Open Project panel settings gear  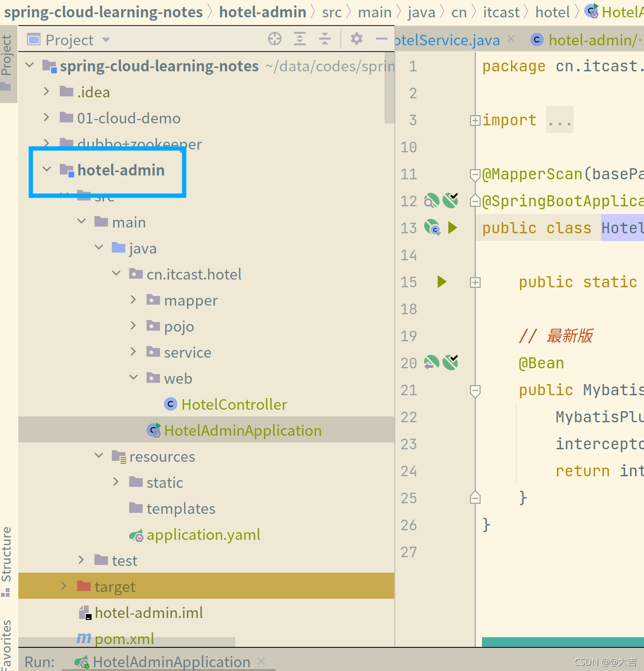pos(357,39)
